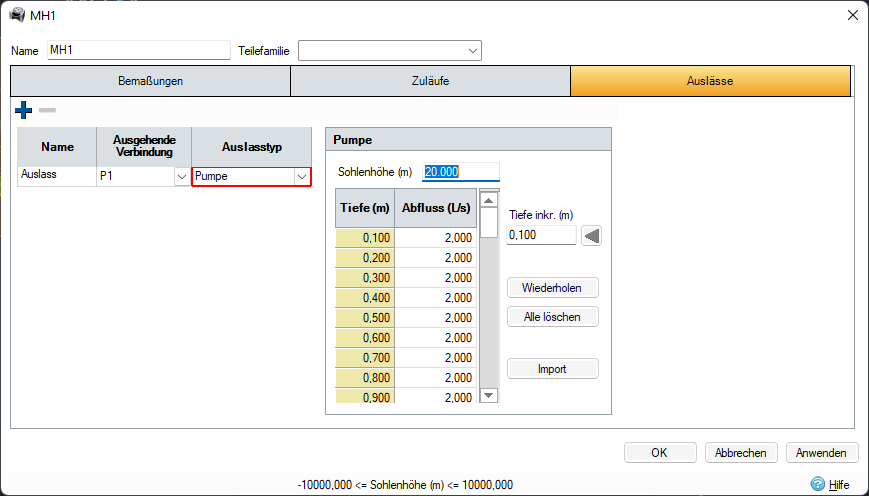Click the Auslasstyp column header

tap(252, 147)
